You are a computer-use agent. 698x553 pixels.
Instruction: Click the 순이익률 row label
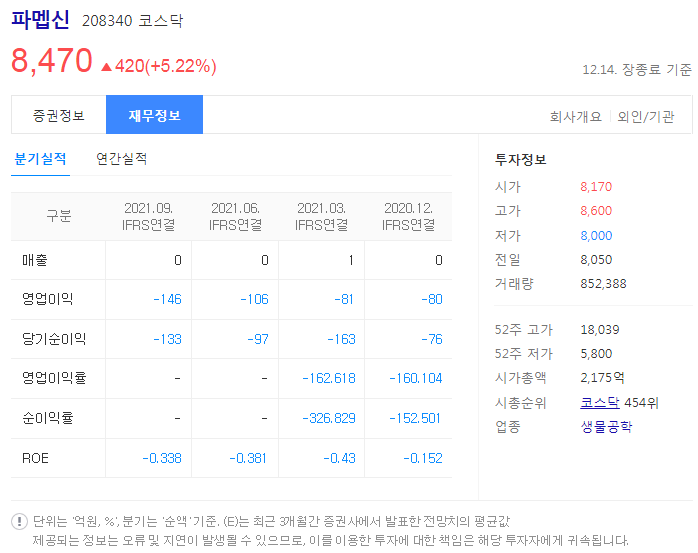click(x=48, y=418)
